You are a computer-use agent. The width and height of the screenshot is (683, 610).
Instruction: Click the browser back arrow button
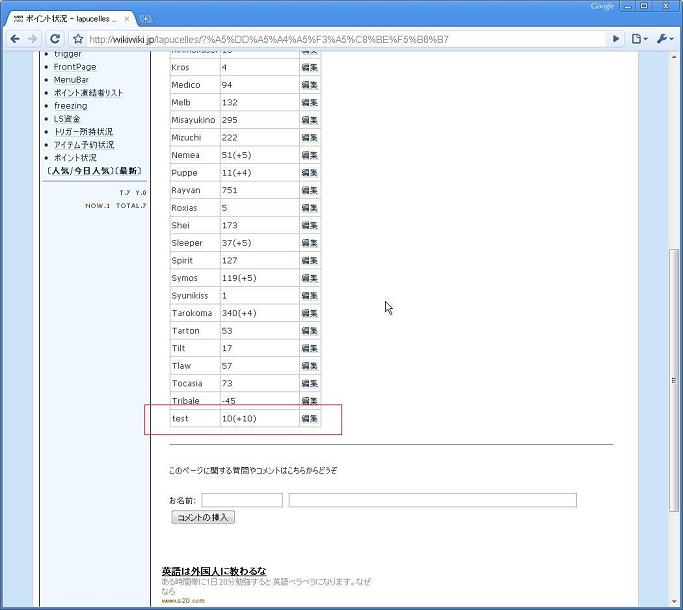15,39
